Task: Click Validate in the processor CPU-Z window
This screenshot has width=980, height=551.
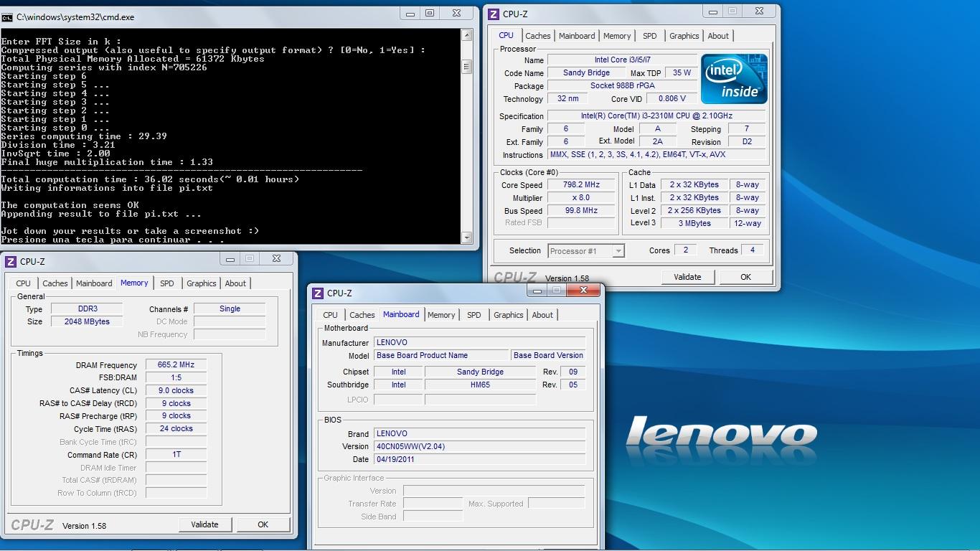Action: (x=687, y=277)
